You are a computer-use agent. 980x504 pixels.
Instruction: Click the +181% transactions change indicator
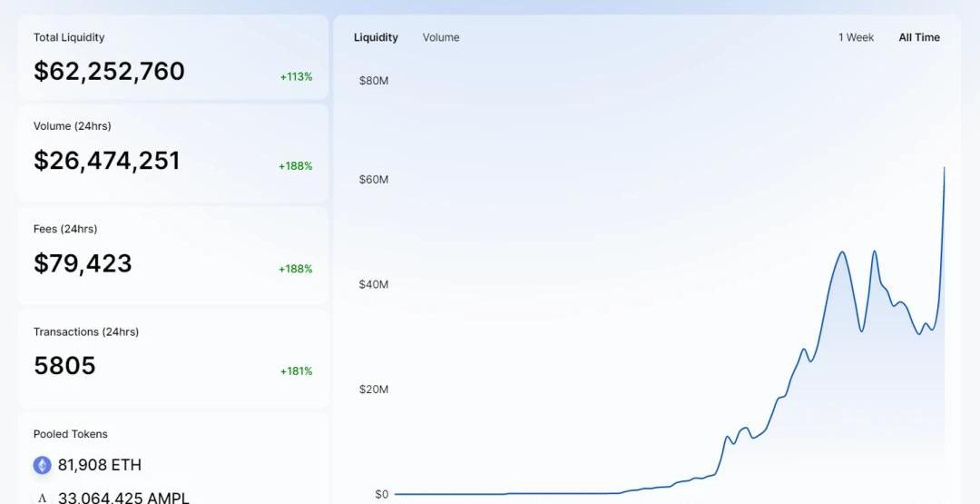tap(296, 371)
